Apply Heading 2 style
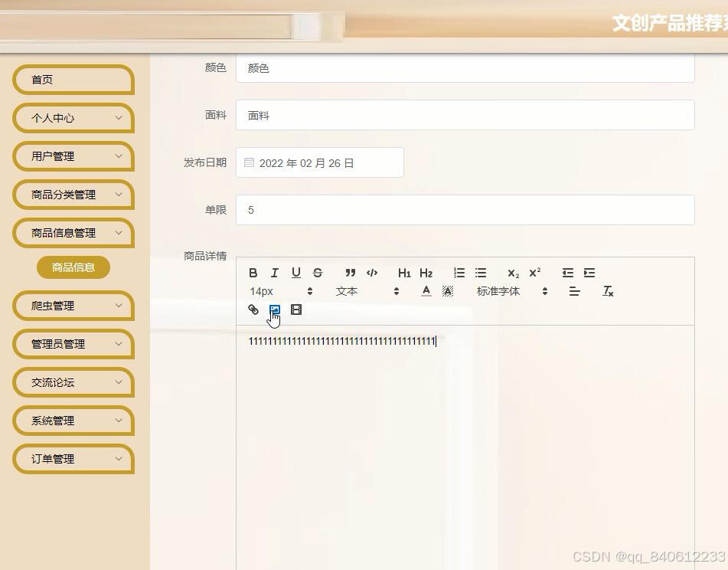 click(x=426, y=273)
